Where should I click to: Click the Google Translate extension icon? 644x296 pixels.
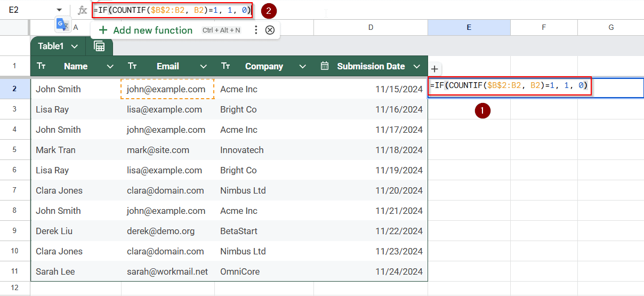point(62,25)
